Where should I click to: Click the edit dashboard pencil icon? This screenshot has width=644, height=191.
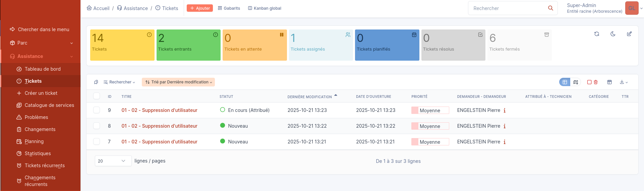(629, 34)
